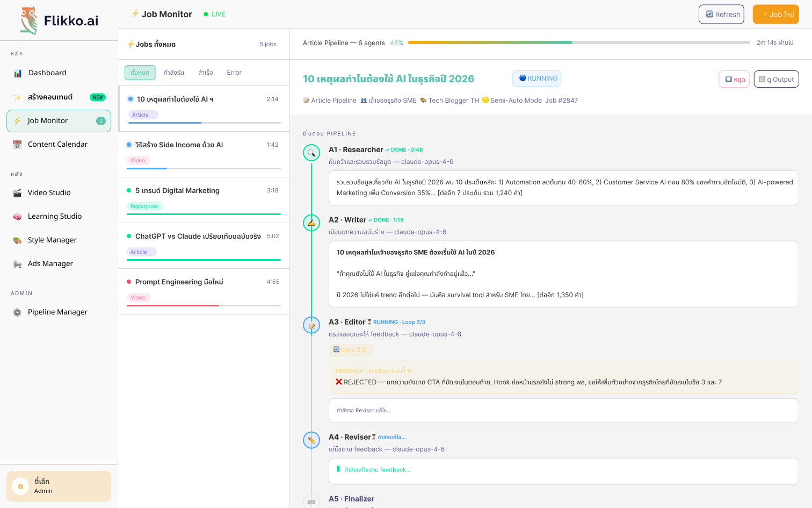Click the Refresh button

[x=721, y=15]
